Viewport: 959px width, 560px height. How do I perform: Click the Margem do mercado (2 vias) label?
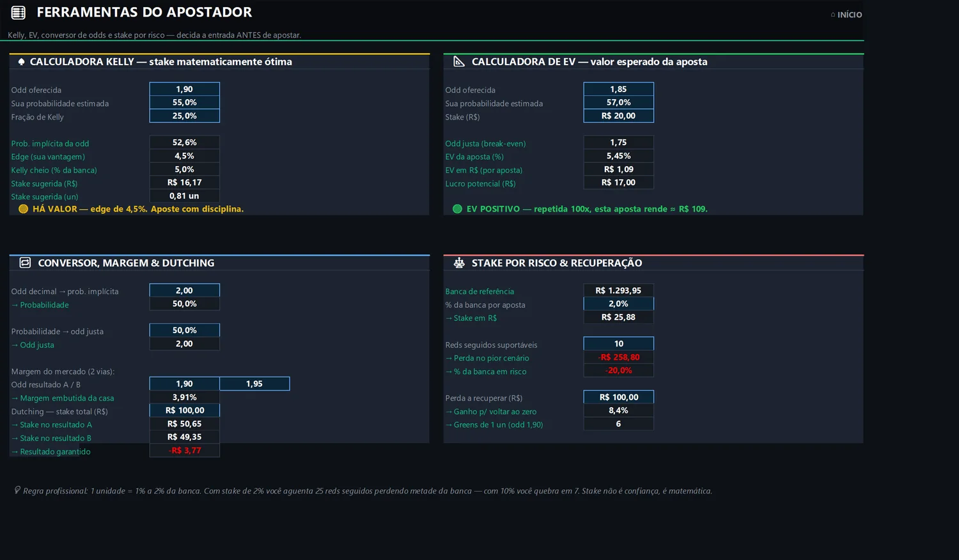coord(63,371)
